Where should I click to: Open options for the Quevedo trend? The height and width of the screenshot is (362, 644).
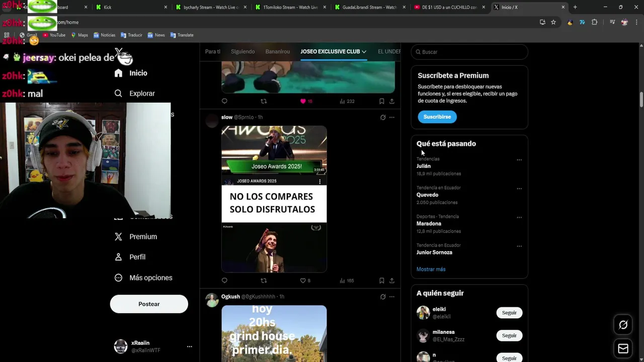(519, 189)
